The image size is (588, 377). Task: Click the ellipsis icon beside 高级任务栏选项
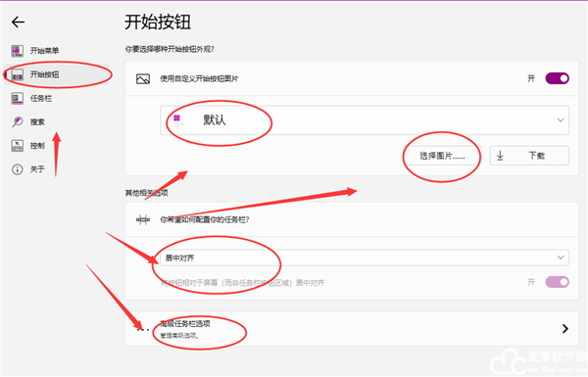143,329
